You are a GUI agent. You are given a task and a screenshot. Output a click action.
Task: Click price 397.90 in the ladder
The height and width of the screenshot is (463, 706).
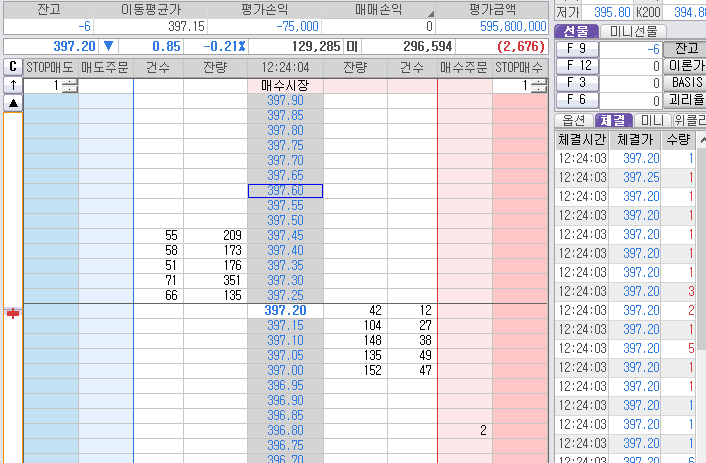(x=285, y=100)
